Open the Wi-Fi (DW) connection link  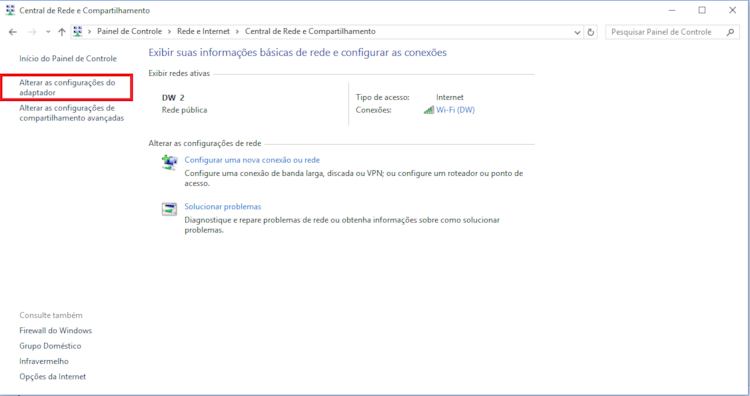tap(455, 110)
